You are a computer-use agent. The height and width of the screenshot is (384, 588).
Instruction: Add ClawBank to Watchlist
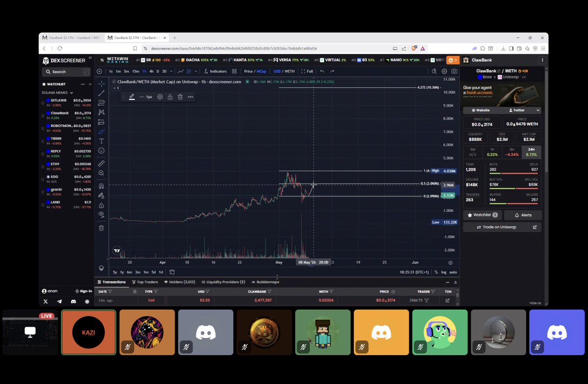[x=482, y=215]
